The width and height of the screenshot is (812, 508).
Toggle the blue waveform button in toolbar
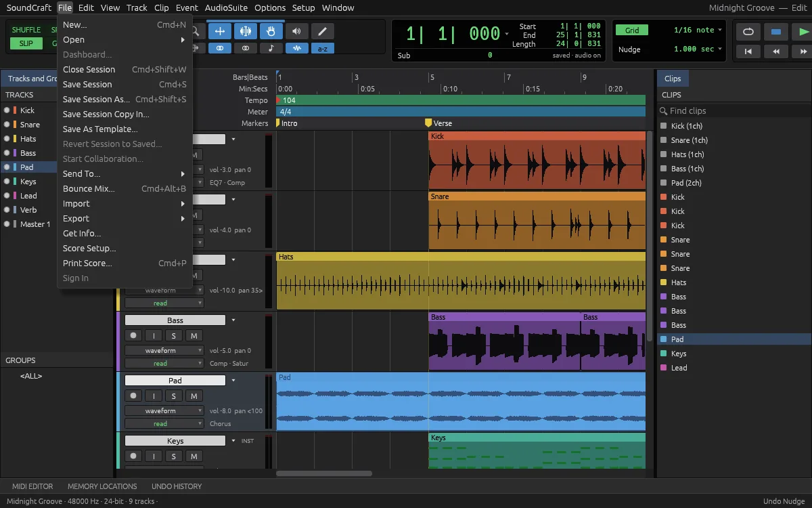tap(296, 49)
